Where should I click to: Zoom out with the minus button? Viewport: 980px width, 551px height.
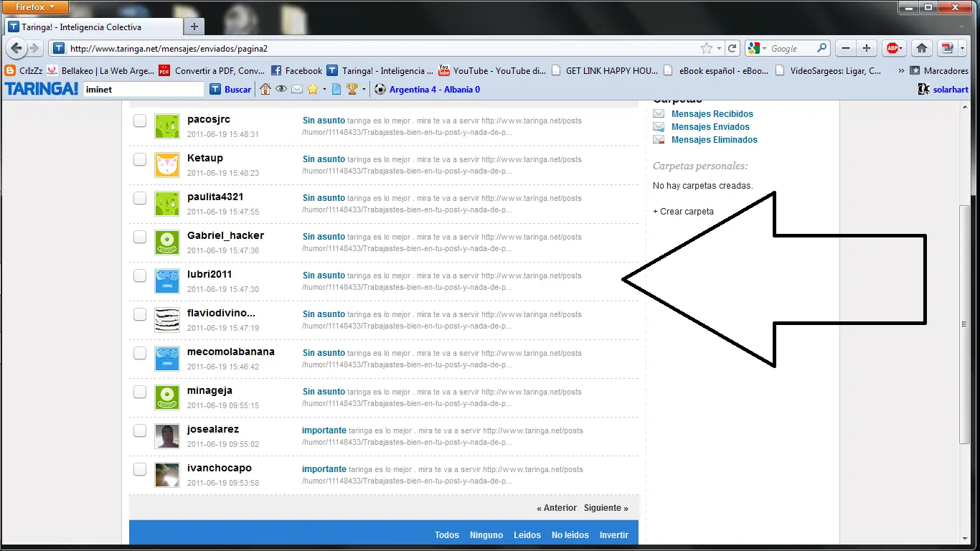point(846,48)
